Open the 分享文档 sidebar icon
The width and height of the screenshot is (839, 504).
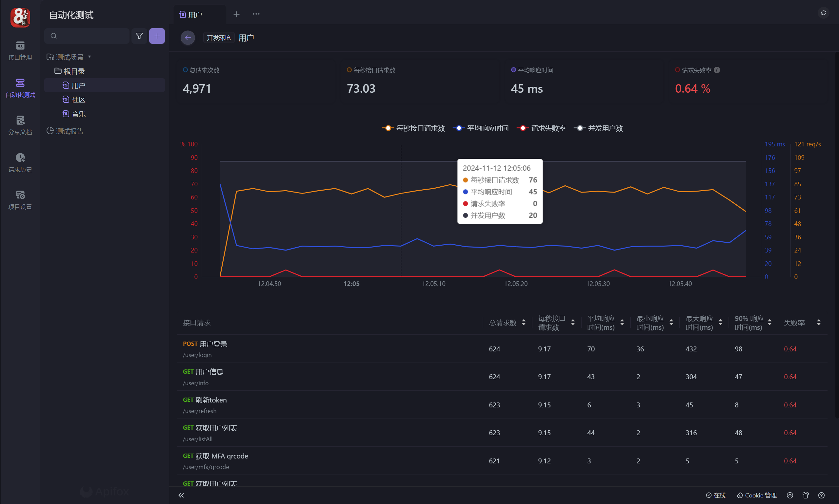click(x=20, y=125)
